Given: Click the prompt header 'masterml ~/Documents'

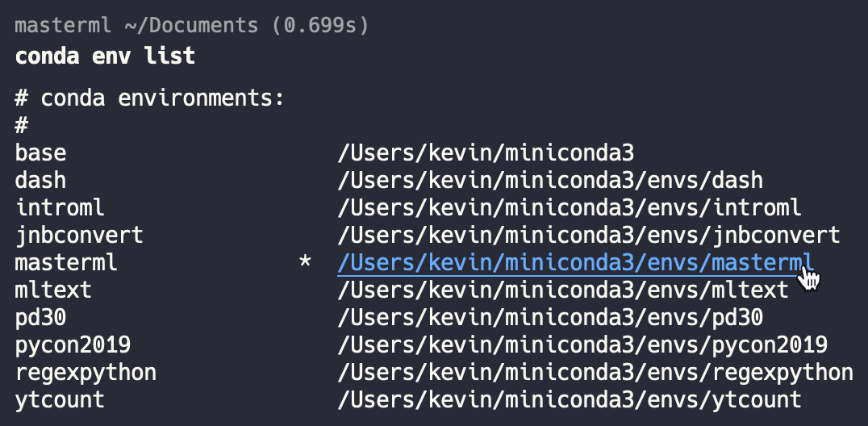Looking at the screenshot, I should [136, 26].
